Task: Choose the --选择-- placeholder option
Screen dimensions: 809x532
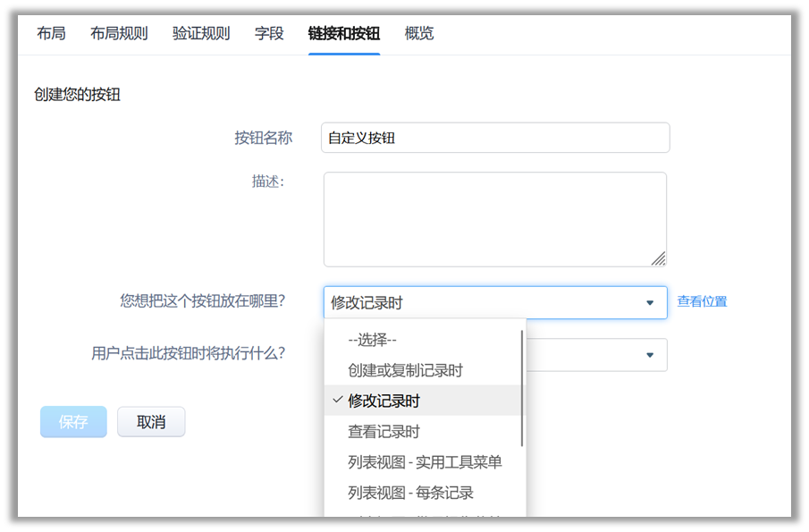Action: (x=372, y=340)
